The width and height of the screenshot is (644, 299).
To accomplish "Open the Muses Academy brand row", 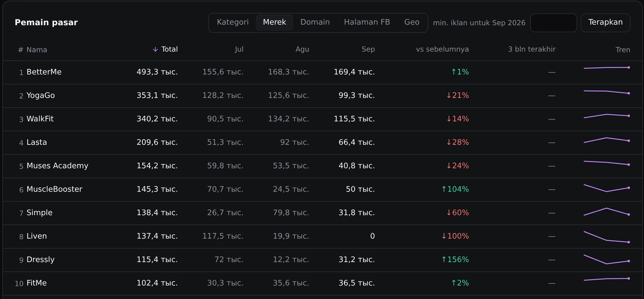I will click(323, 166).
